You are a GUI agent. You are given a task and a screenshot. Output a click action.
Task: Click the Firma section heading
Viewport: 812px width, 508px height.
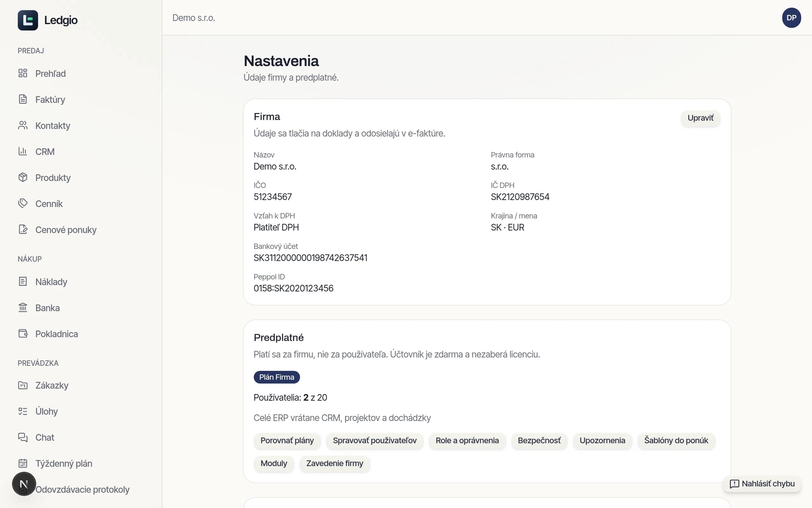click(x=267, y=117)
